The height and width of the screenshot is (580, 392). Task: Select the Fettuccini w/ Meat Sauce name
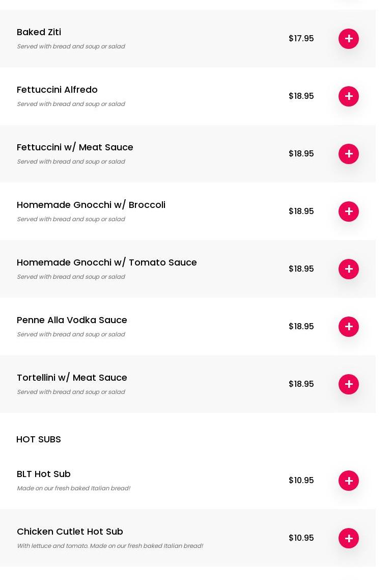(75, 147)
